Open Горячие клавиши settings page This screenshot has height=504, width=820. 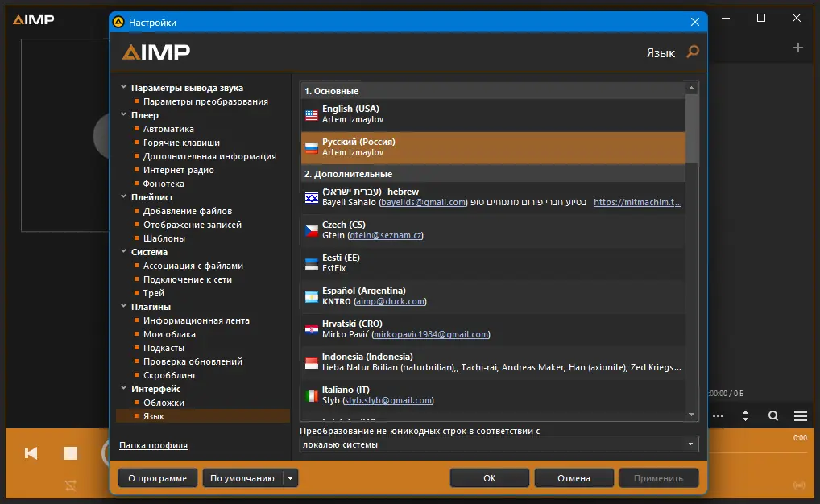point(181,143)
